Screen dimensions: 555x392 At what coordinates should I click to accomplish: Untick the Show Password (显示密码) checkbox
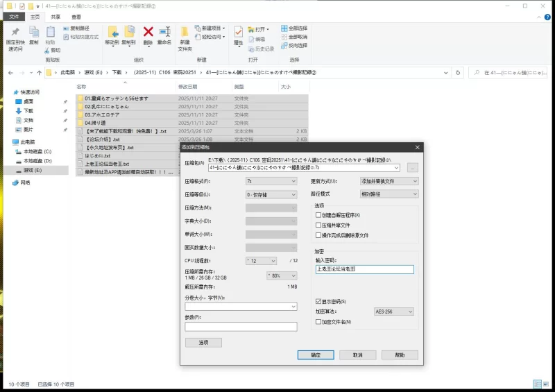point(318,302)
